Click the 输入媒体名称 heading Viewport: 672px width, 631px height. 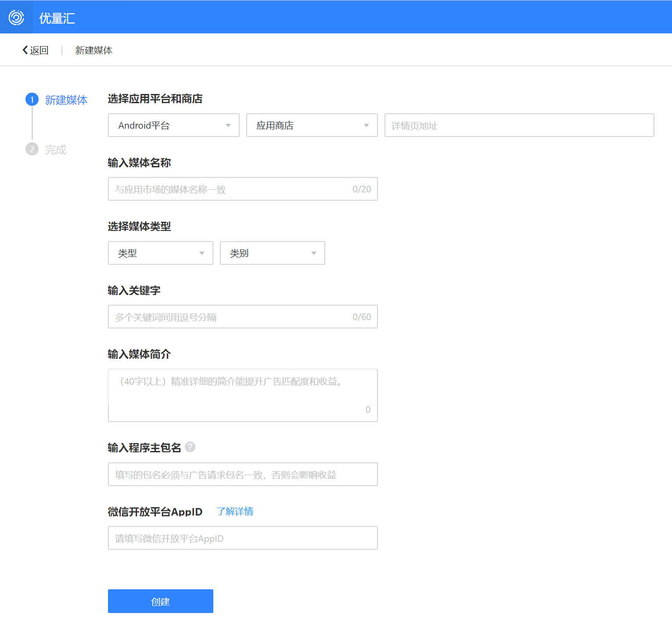pos(140,162)
